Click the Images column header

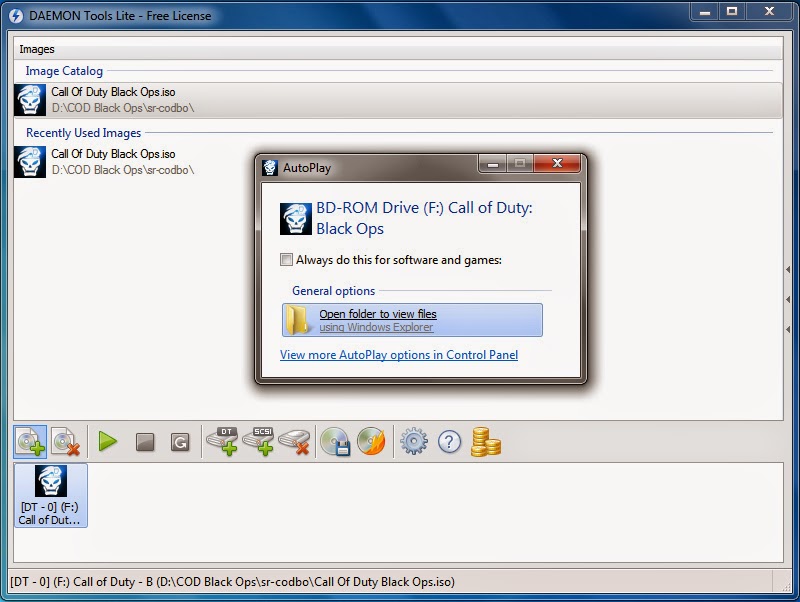[398, 49]
